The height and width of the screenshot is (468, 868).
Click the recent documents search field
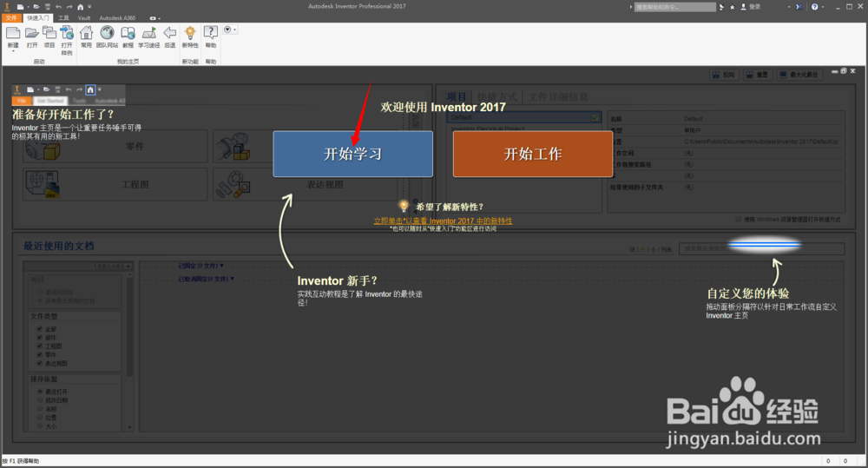[x=762, y=248]
